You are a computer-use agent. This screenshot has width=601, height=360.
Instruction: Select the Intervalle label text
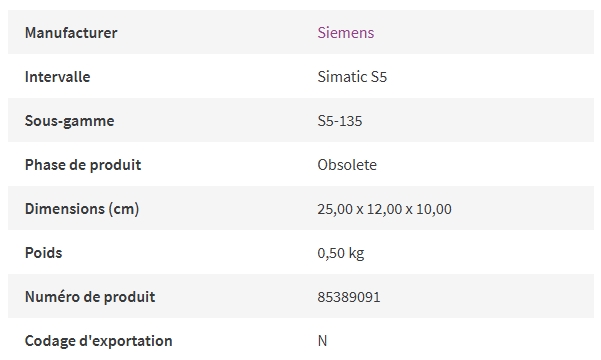(x=57, y=77)
